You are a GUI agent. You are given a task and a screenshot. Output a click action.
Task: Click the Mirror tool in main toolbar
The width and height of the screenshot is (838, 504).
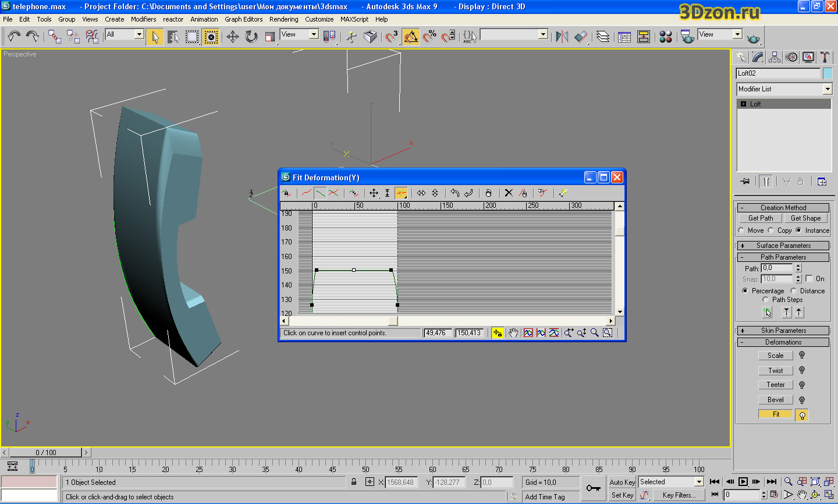pyautogui.click(x=562, y=37)
